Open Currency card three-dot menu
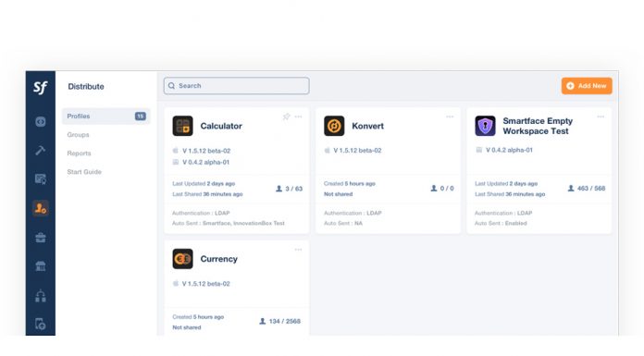The height and width of the screenshot is (356, 644). (298, 250)
